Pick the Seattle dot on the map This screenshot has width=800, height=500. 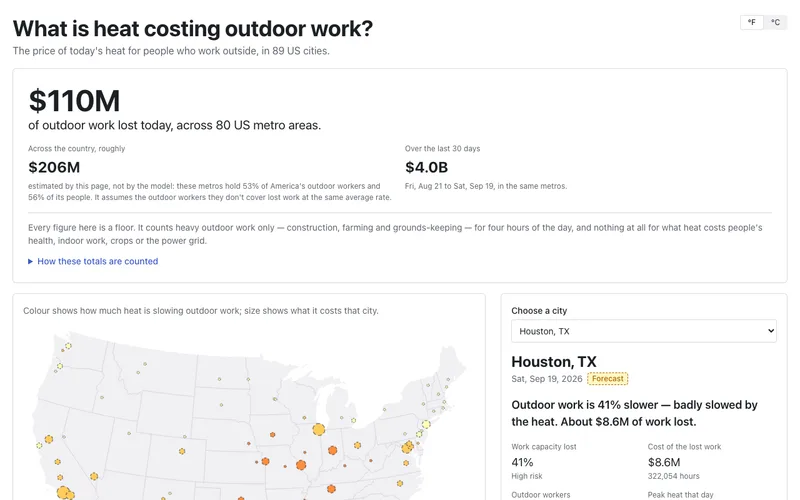point(68,346)
